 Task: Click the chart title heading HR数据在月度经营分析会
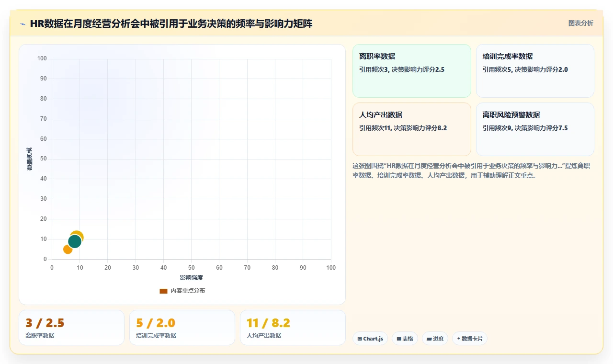pos(171,23)
